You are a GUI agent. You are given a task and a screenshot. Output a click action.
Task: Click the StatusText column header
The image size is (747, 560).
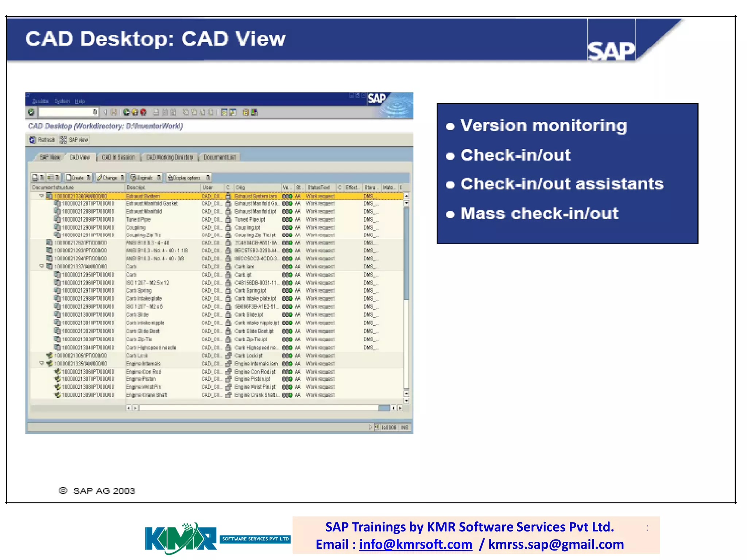point(321,187)
